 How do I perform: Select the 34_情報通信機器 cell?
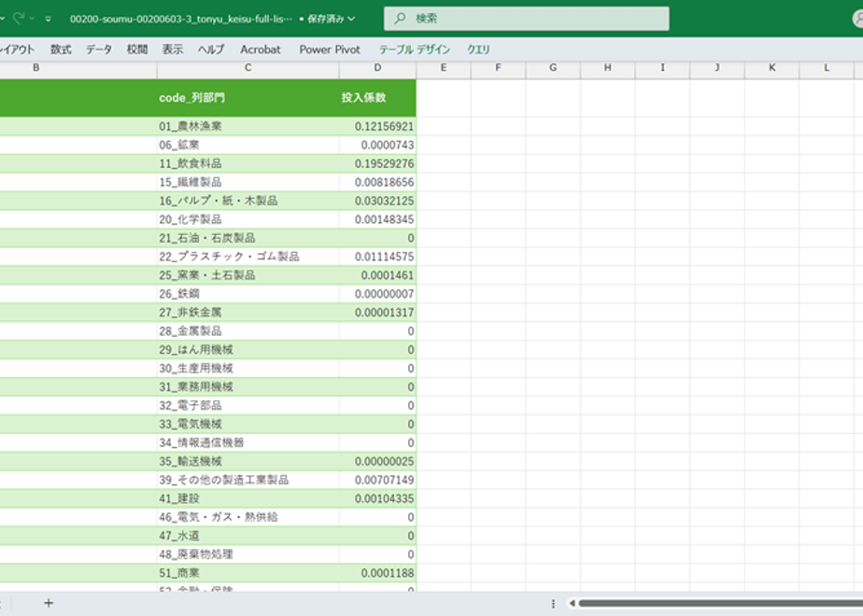[x=248, y=442]
